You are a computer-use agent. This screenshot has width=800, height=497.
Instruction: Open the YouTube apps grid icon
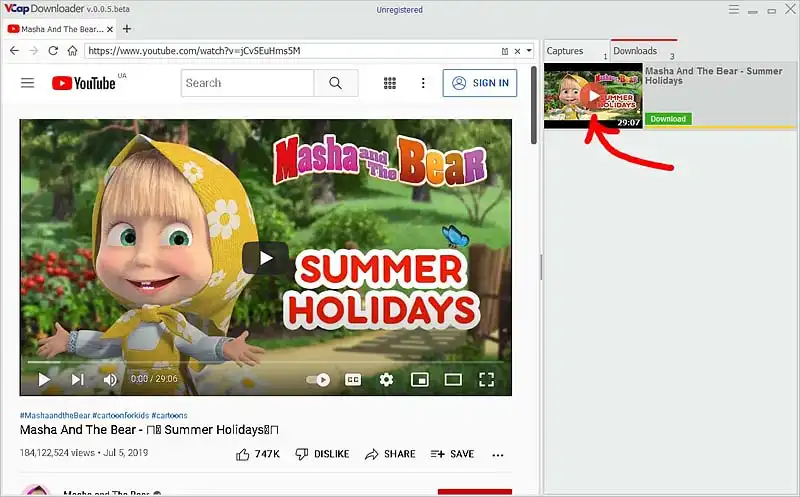coord(390,83)
